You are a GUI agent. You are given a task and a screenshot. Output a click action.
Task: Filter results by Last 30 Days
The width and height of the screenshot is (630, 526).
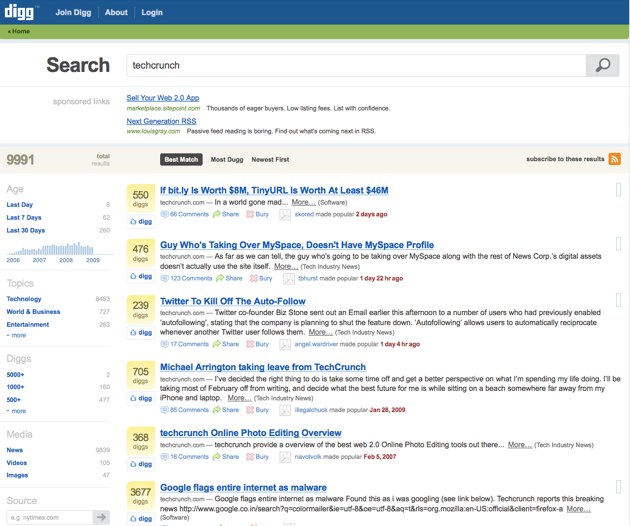[x=26, y=230]
